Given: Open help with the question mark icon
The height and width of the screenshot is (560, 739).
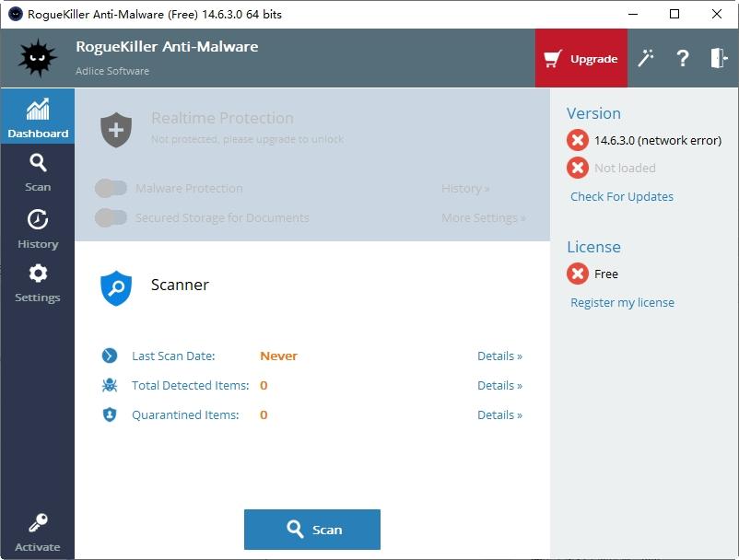Looking at the screenshot, I should (x=683, y=58).
